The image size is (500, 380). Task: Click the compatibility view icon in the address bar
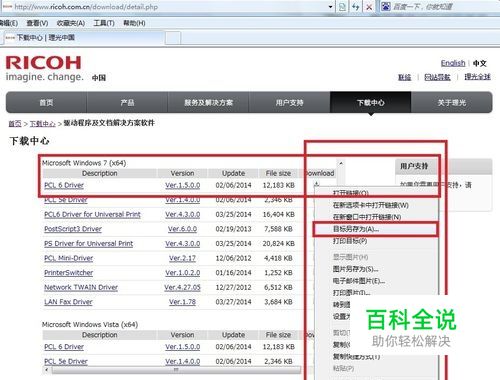point(342,7)
